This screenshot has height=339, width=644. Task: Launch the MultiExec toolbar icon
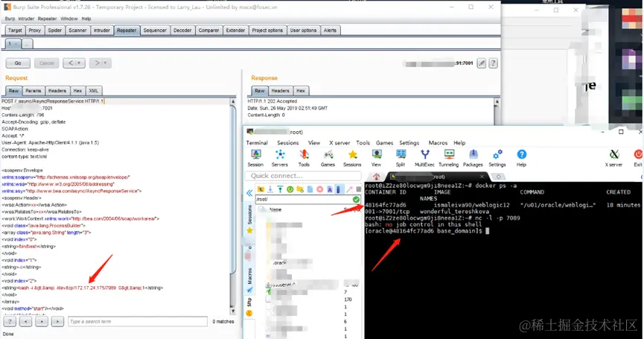424,158
